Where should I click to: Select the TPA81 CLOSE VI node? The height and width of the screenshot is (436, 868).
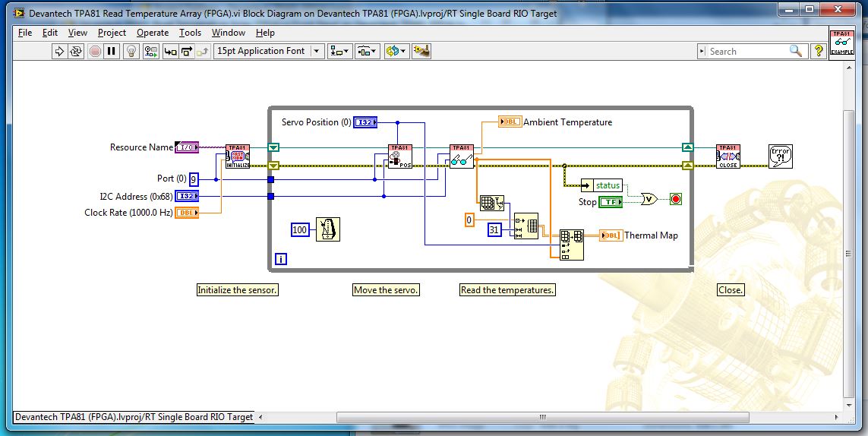(728, 156)
